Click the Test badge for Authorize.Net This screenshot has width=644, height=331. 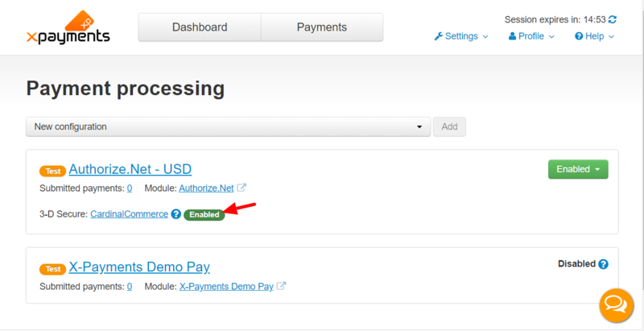[x=52, y=172]
